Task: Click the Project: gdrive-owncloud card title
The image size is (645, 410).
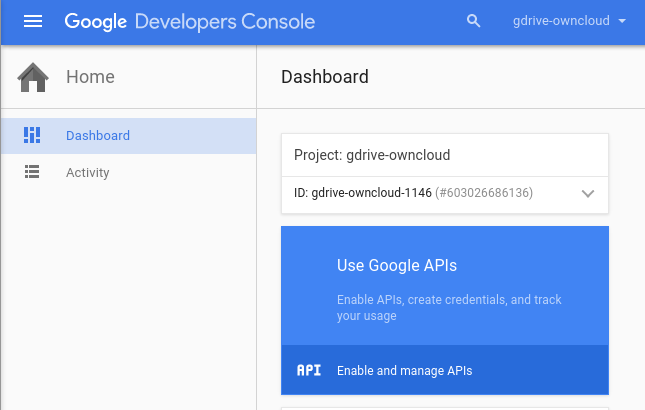Action: (372, 155)
